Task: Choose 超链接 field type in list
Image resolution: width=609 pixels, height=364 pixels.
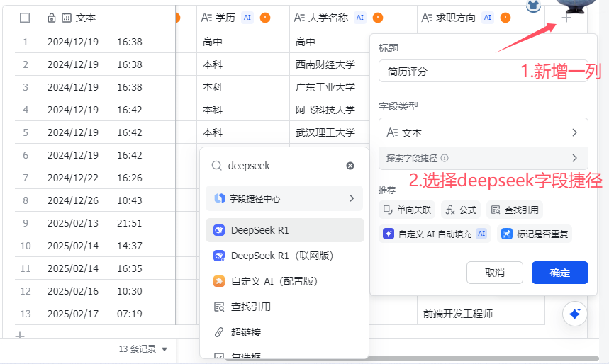Action: (285, 332)
